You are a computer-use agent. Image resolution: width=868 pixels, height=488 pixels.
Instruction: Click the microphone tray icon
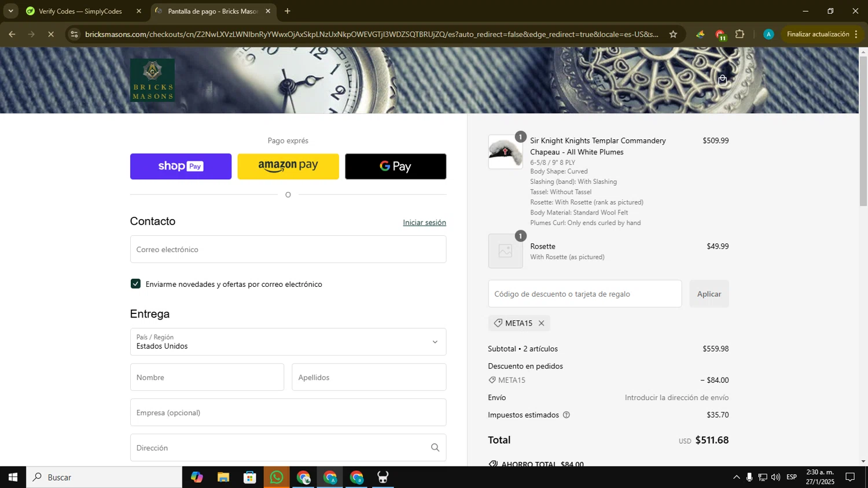(x=749, y=477)
